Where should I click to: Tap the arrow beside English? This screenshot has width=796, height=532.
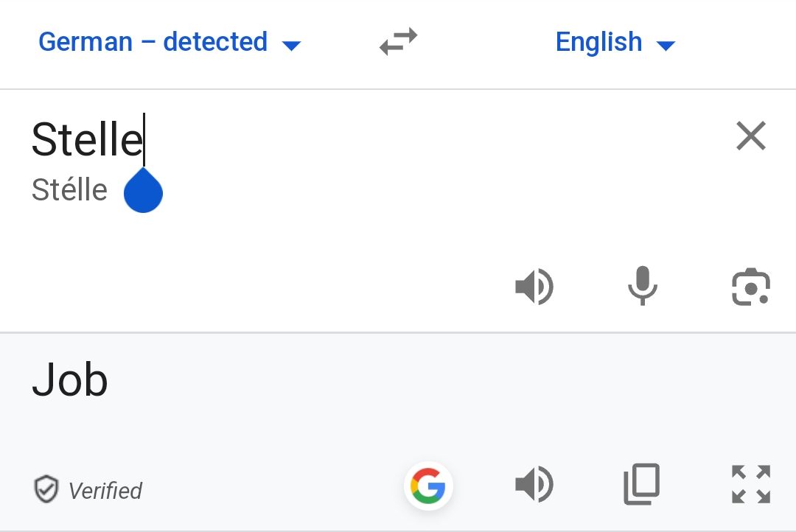click(666, 46)
